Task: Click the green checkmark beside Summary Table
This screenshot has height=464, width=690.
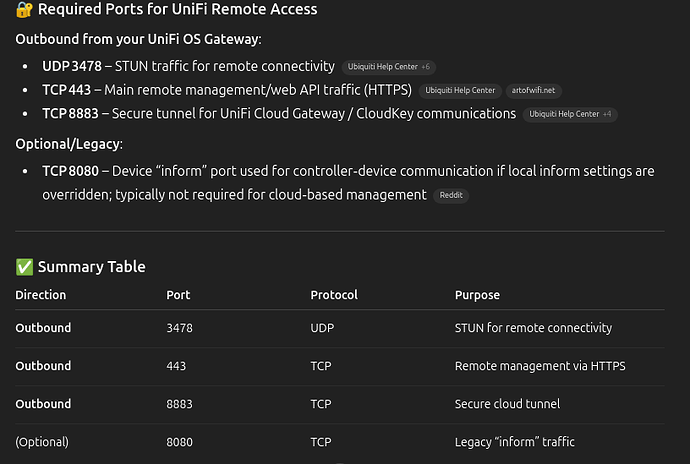Action: pos(24,267)
